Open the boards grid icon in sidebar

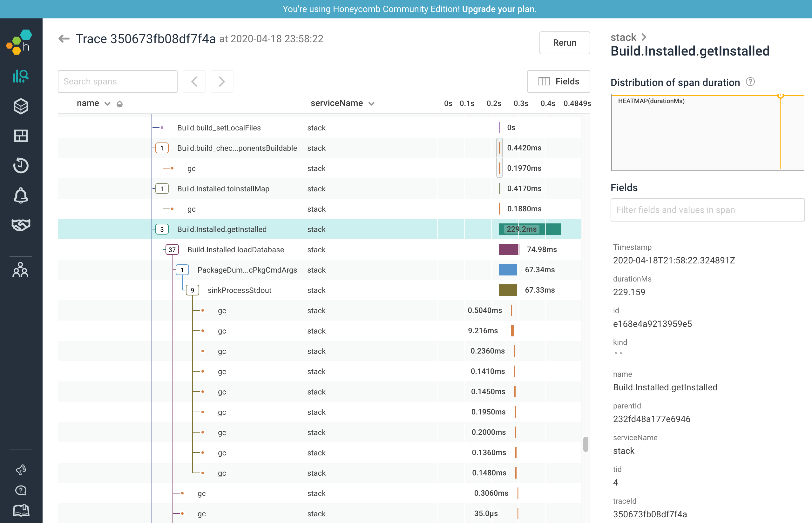coord(20,136)
